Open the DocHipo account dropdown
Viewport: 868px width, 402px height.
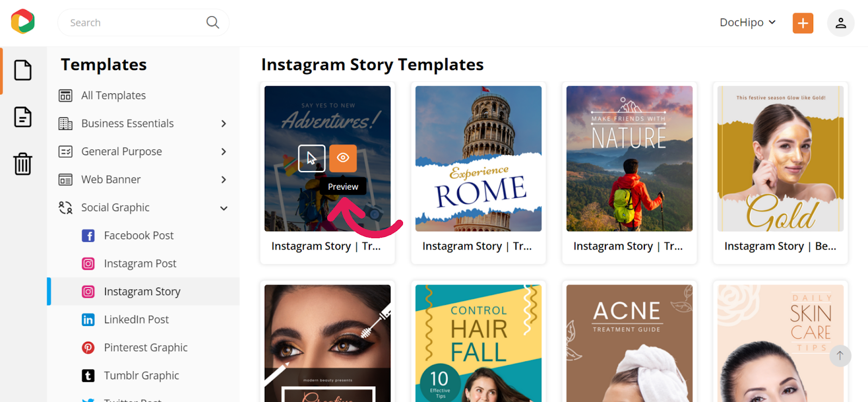(x=748, y=22)
